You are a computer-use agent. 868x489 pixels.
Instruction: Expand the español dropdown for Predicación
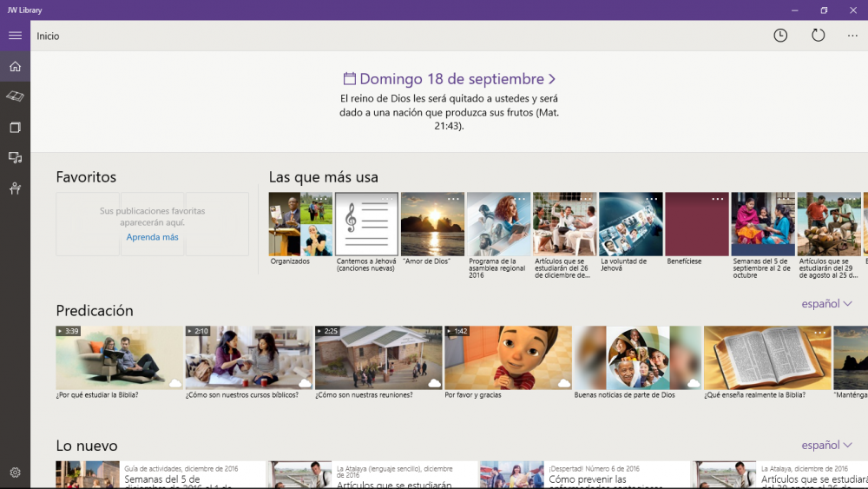(x=826, y=304)
